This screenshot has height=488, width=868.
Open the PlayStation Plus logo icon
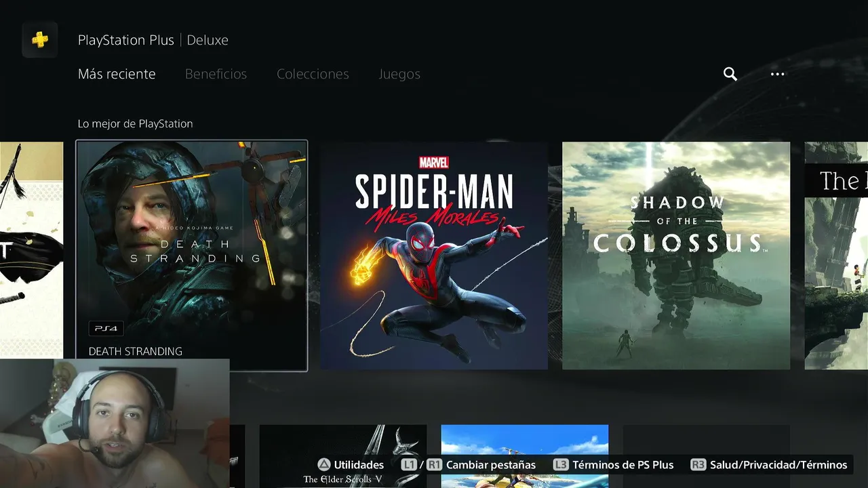click(x=40, y=40)
